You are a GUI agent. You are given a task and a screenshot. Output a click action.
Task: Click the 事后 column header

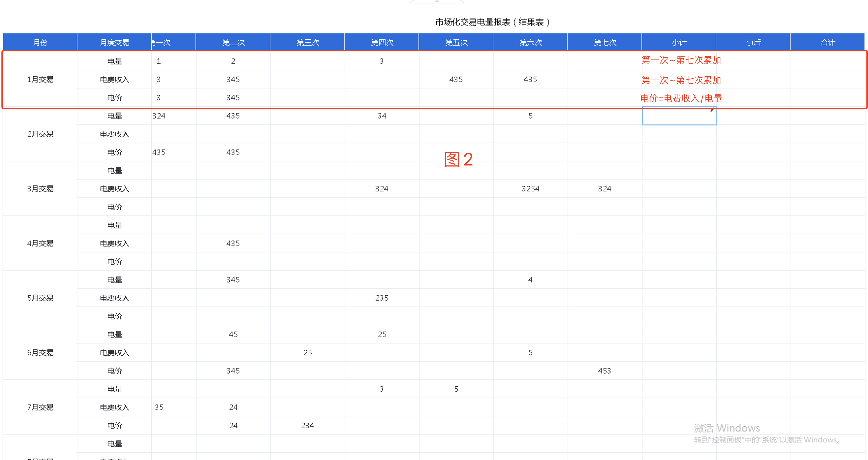pyautogui.click(x=754, y=42)
